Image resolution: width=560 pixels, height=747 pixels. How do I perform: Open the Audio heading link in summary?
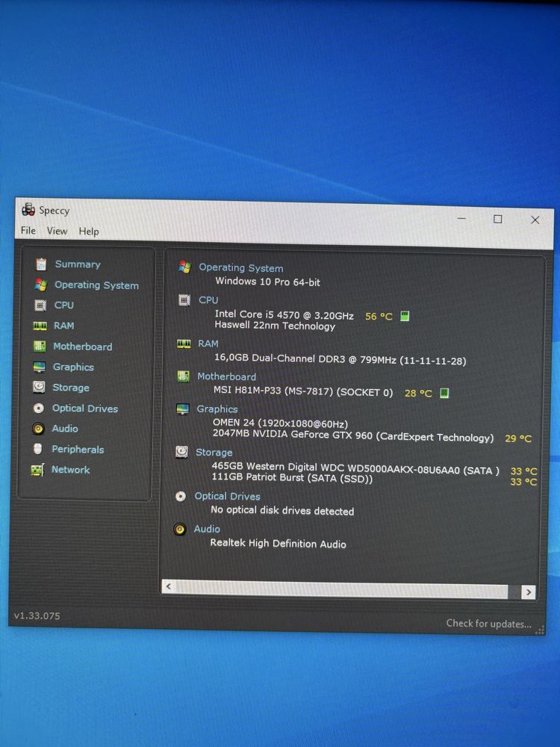pos(207,529)
